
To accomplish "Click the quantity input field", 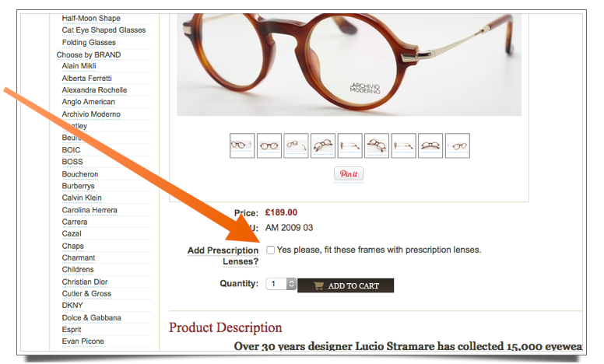I will coord(276,284).
